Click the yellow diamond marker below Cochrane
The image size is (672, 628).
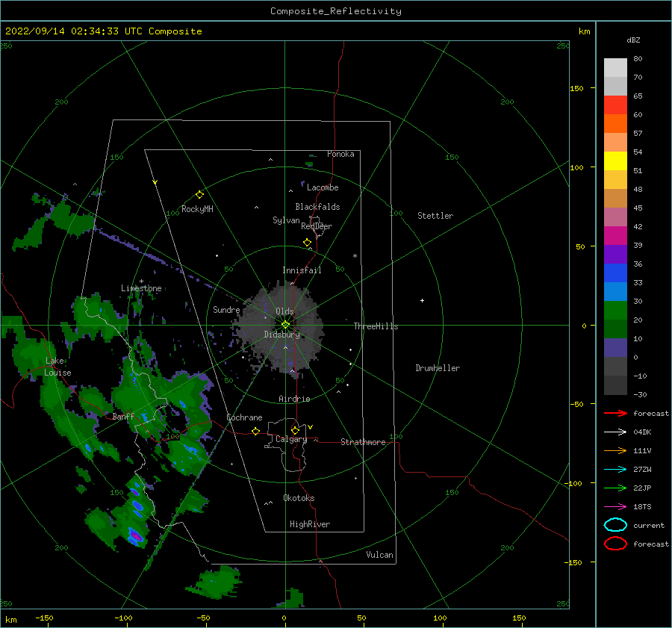click(256, 431)
